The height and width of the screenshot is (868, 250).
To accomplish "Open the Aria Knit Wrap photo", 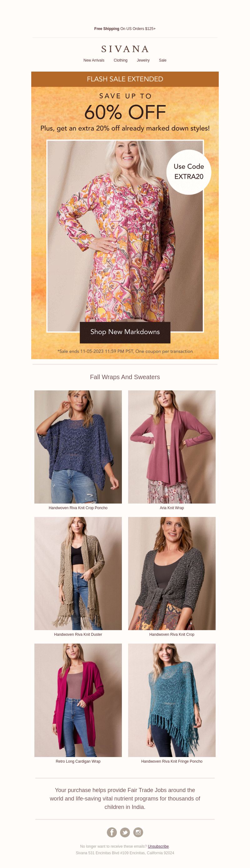I will click(172, 447).
